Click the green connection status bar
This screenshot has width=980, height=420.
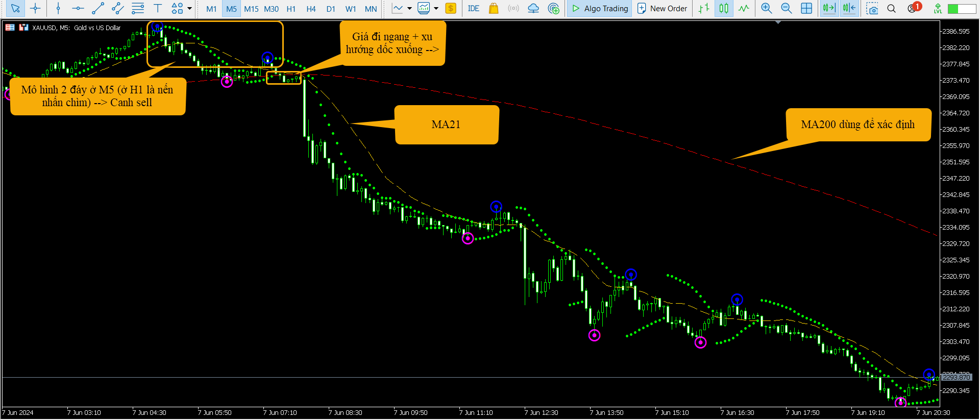962,9
